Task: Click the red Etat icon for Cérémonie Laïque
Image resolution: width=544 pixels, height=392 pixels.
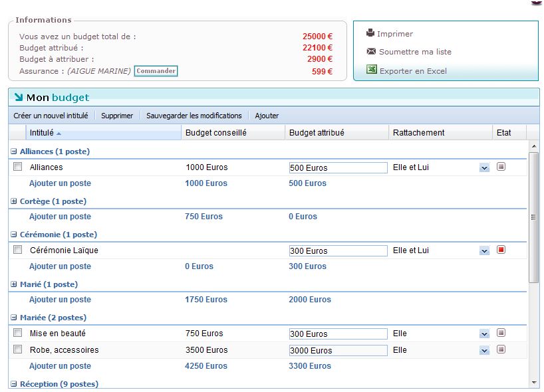Action: click(x=501, y=250)
